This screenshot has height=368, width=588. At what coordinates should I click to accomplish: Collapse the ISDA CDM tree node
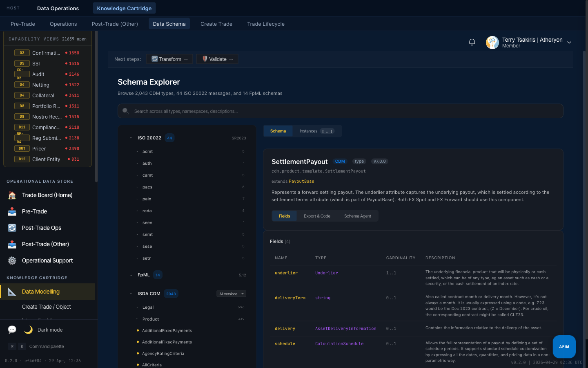click(131, 294)
